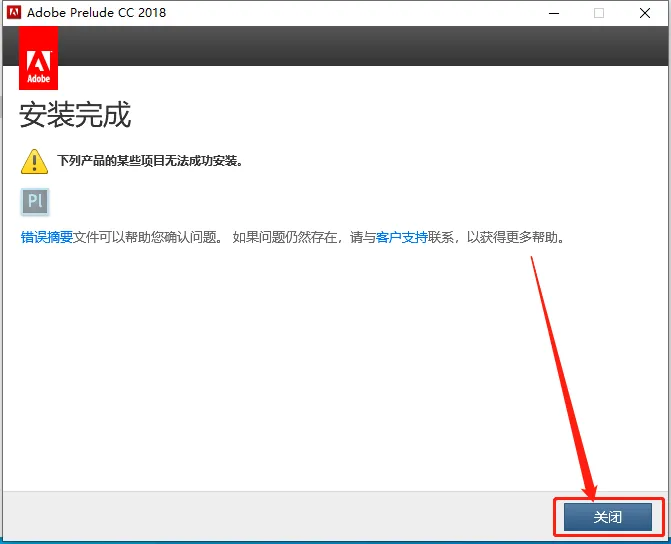Image resolution: width=671 pixels, height=544 pixels.
Task: Click the yellow warning triangle icon
Action: (34, 162)
